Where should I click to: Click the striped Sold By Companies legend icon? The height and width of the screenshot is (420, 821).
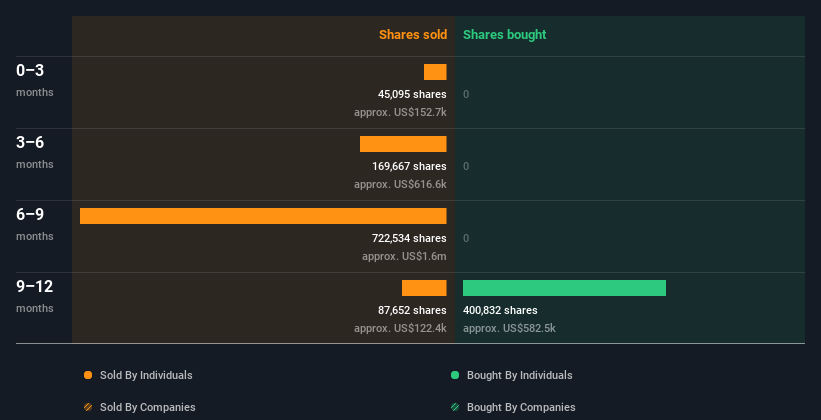(x=88, y=407)
